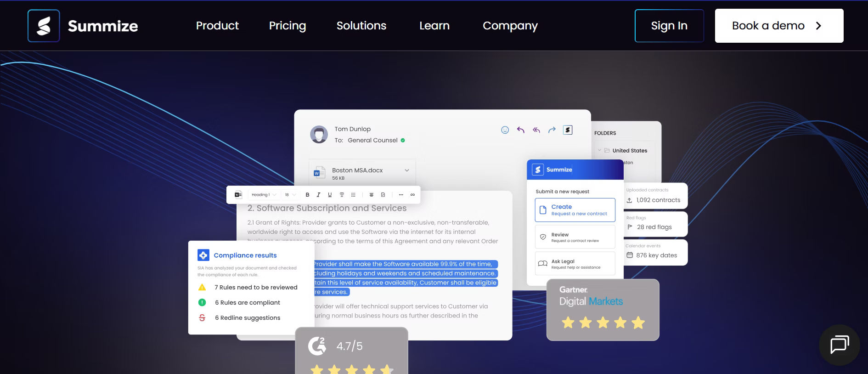
Task: Click the strikethrough icon in editor toolbar
Action: [x=342, y=195]
